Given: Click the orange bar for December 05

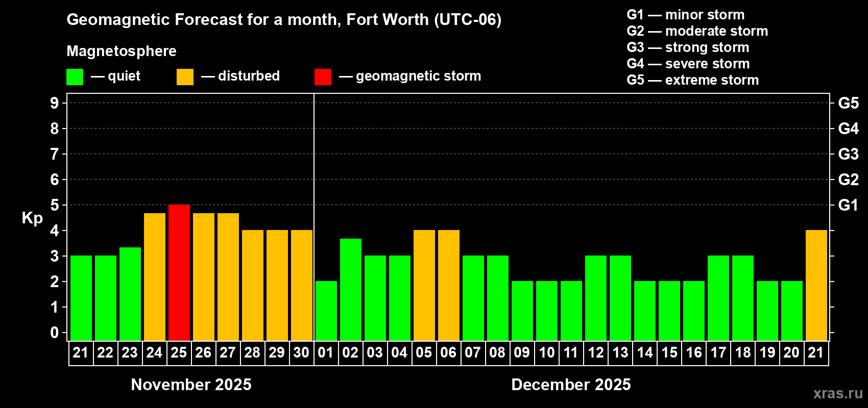Looking at the screenshot, I should tap(424, 285).
